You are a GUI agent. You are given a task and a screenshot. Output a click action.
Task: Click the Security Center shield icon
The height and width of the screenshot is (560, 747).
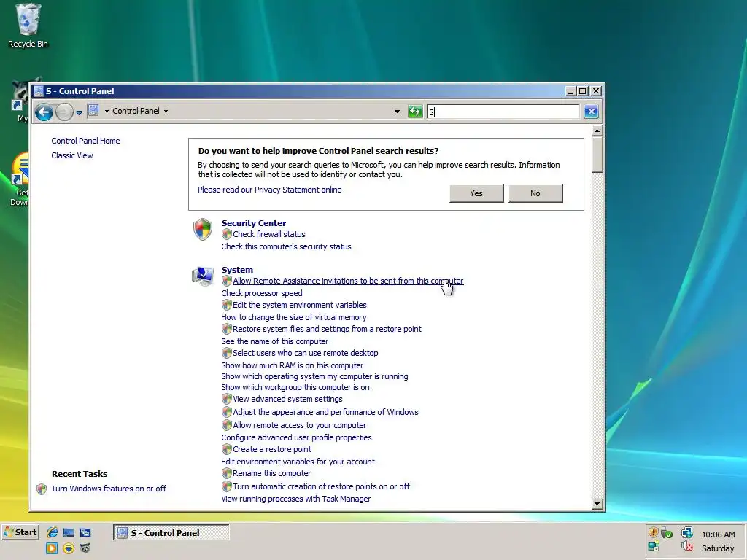click(203, 229)
